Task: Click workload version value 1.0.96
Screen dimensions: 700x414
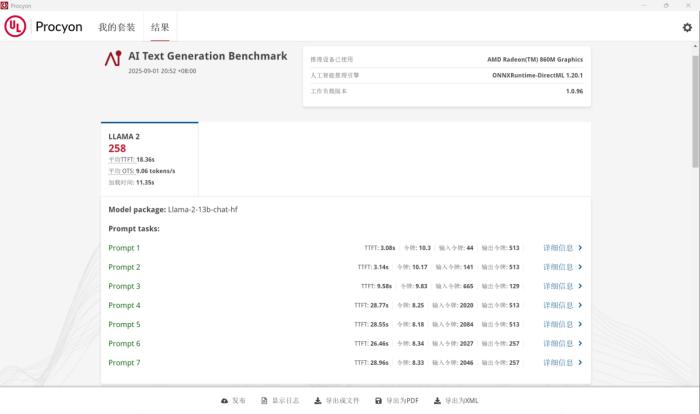Action: (x=575, y=91)
